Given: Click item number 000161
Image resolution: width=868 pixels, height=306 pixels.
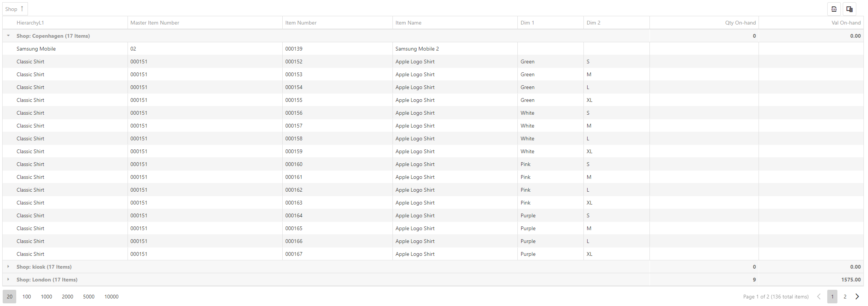Looking at the screenshot, I should 294,177.
